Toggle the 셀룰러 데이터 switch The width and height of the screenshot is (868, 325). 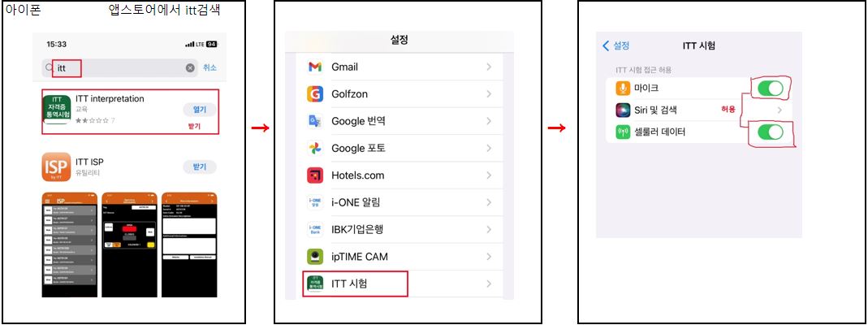point(771,132)
